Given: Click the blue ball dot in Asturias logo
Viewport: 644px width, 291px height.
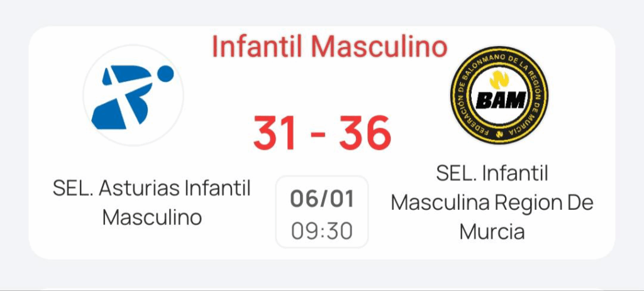Looking at the screenshot, I should tap(165, 74).
